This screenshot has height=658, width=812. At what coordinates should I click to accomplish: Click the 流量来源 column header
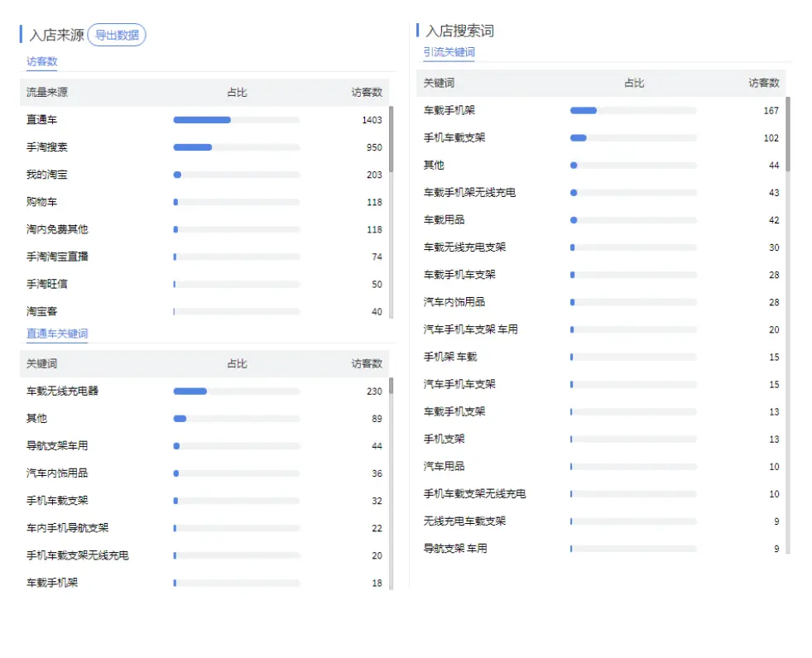pos(47,93)
